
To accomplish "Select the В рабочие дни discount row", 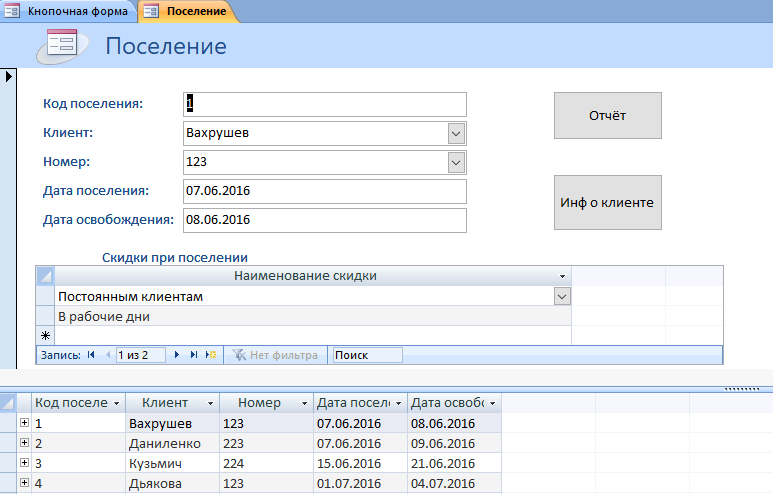I will pos(313,317).
